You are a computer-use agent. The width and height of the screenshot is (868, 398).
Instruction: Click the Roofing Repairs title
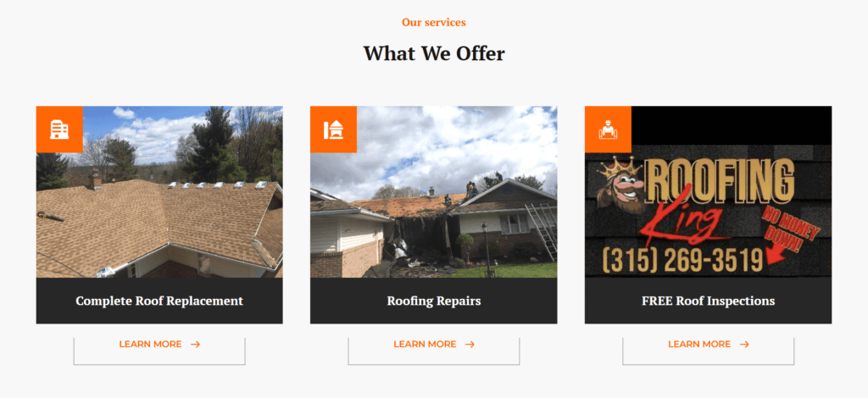(434, 301)
